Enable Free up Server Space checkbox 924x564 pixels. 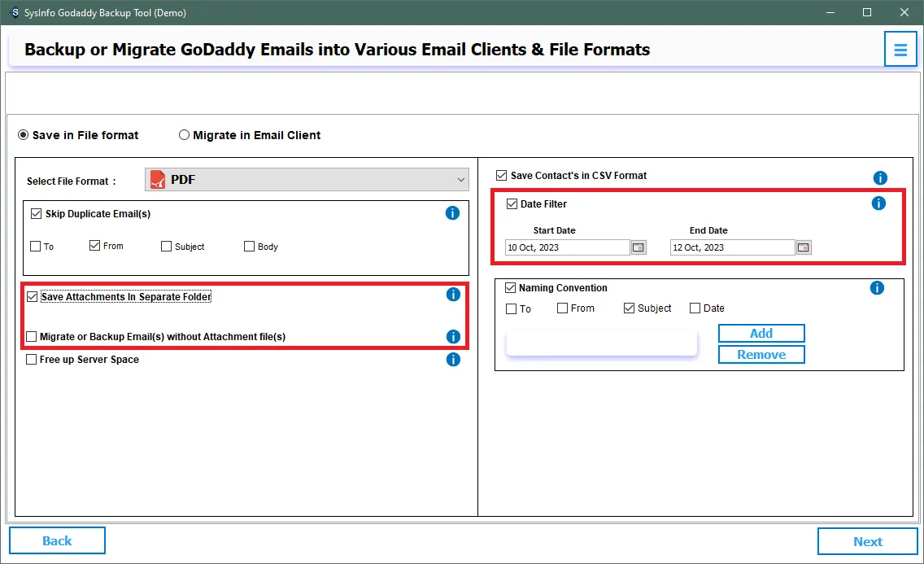pos(32,360)
